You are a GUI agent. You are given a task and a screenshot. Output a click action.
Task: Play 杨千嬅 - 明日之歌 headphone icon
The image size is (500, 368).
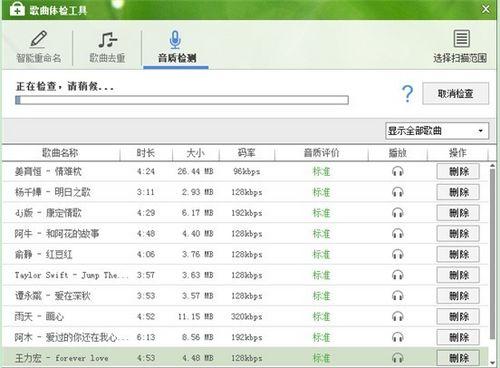[397, 192]
